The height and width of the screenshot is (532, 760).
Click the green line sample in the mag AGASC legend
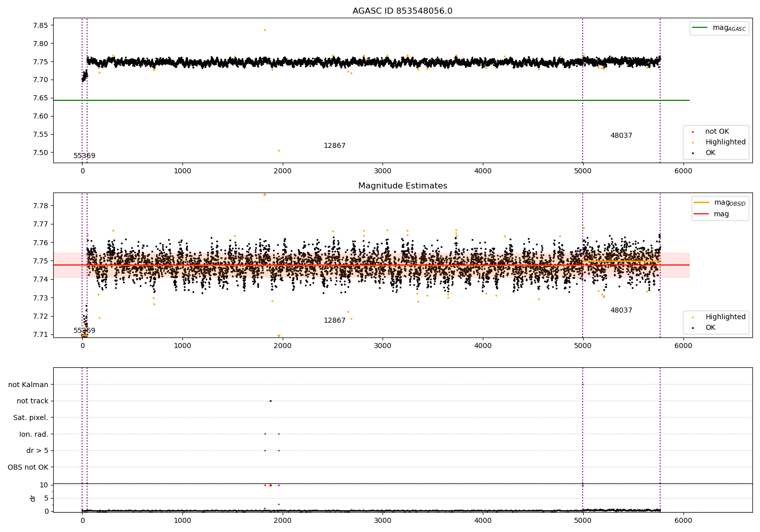(x=700, y=28)
